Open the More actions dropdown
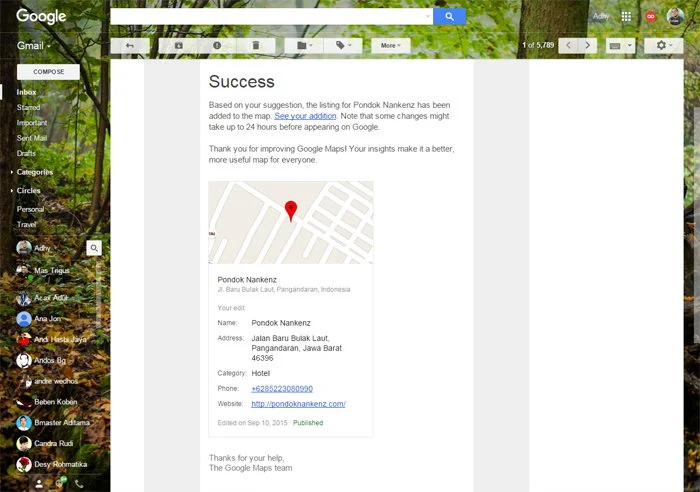This screenshot has width=700, height=492. [391, 46]
